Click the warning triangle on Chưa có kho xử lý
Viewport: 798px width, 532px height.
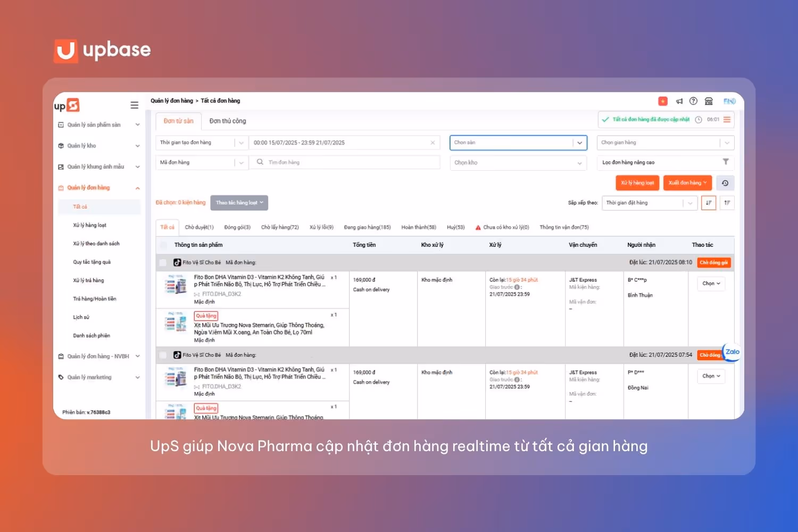point(478,227)
